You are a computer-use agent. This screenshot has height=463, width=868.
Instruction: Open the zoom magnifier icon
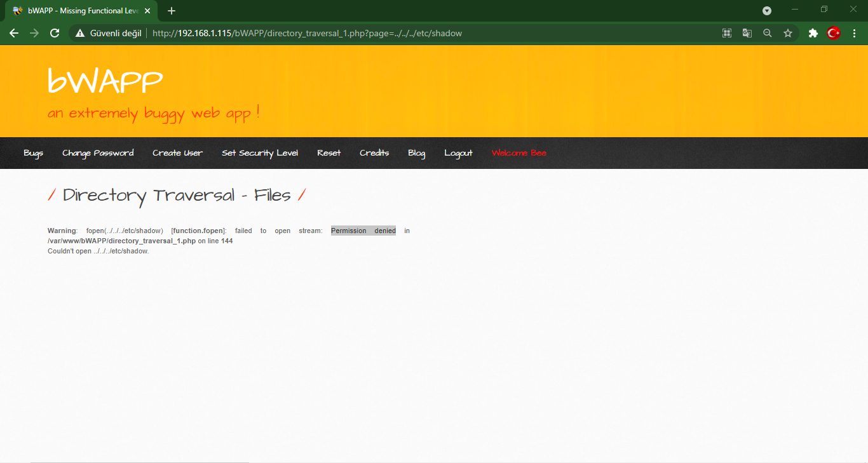[x=768, y=33]
